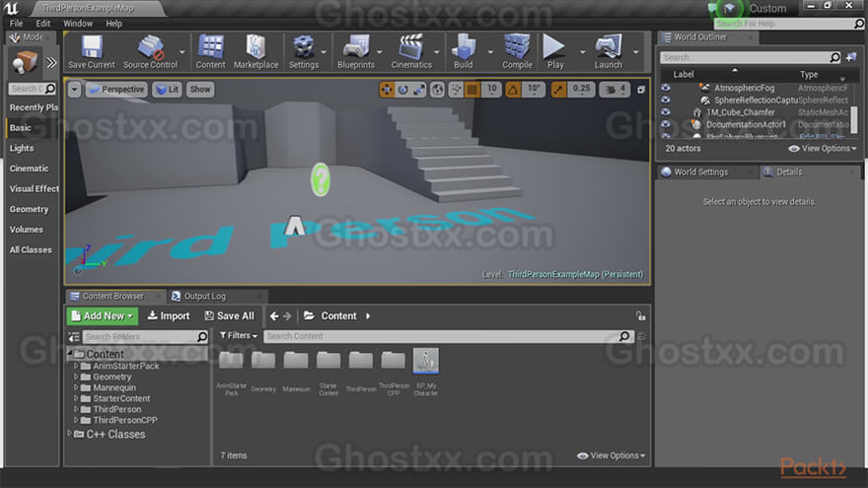Select the scale gizmo tool in viewport
Screen dimensions: 868x488
tap(419, 89)
